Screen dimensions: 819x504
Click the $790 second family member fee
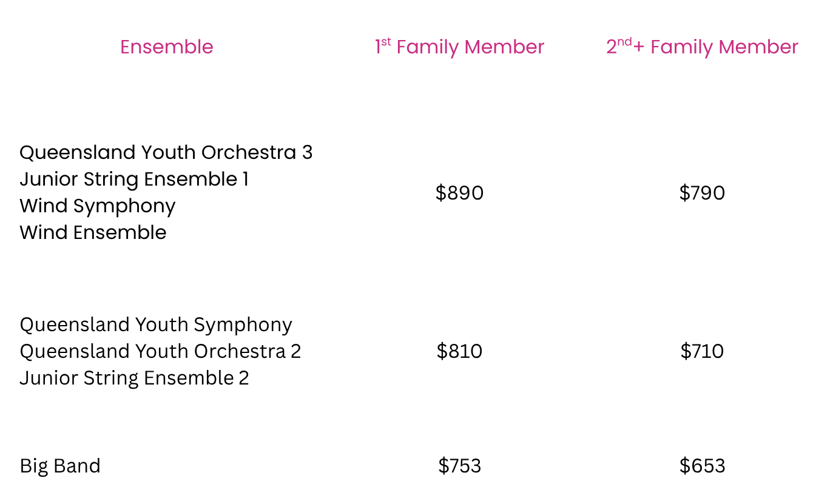[702, 193]
